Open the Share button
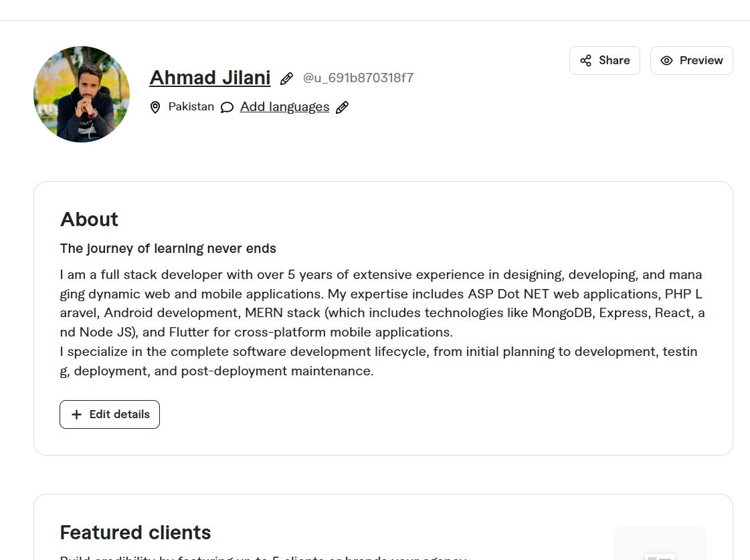Image resolution: width=750 pixels, height=560 pixels. (x=605, y=61)
